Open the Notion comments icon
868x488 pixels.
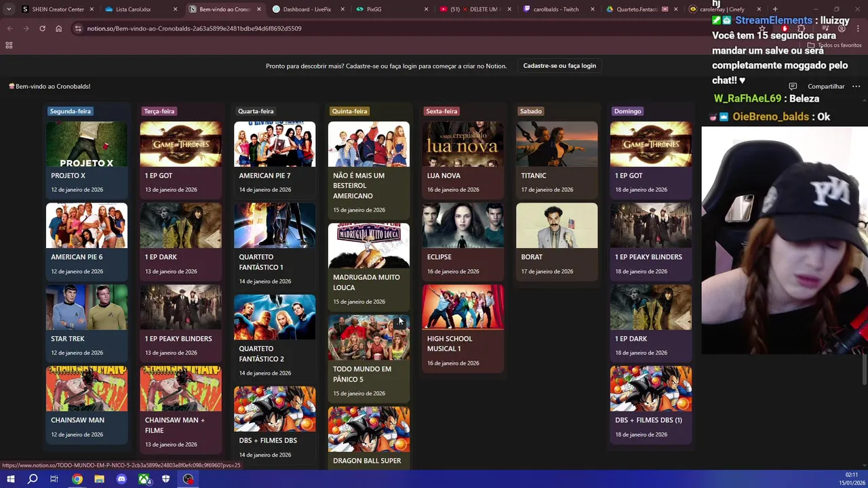pyautogui.click(x=793, y=86)
